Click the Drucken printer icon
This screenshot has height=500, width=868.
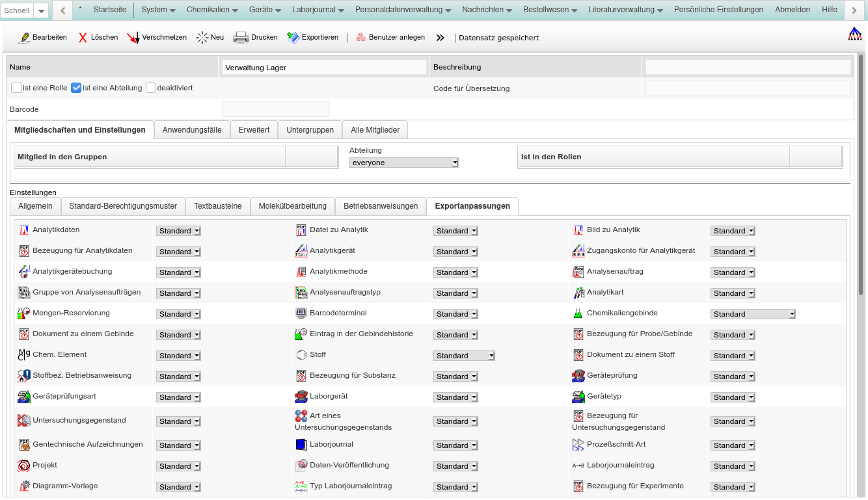coord(241,38)
